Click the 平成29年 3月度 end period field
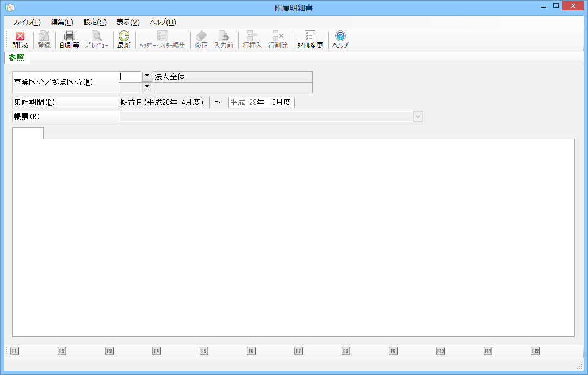The width and height of the screenshot is (588, 375). pos(261,102)
